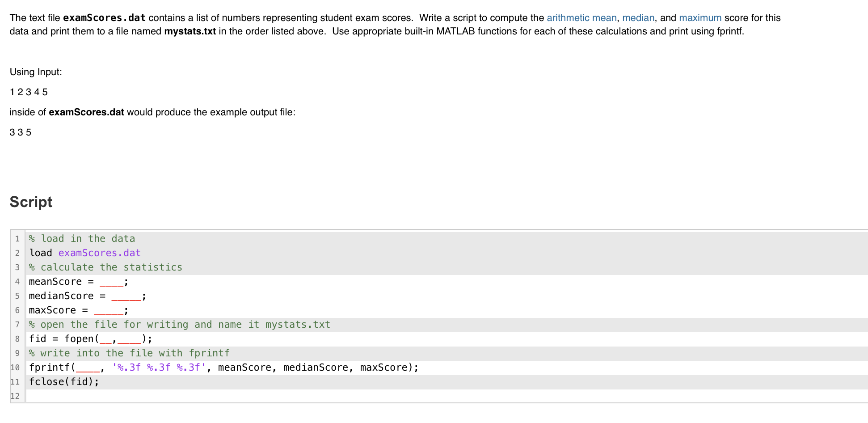This screenshot has width=868, height=423.
Task: Select the second blank inside fopen parentheses
Action: click(x=128, y=338)
